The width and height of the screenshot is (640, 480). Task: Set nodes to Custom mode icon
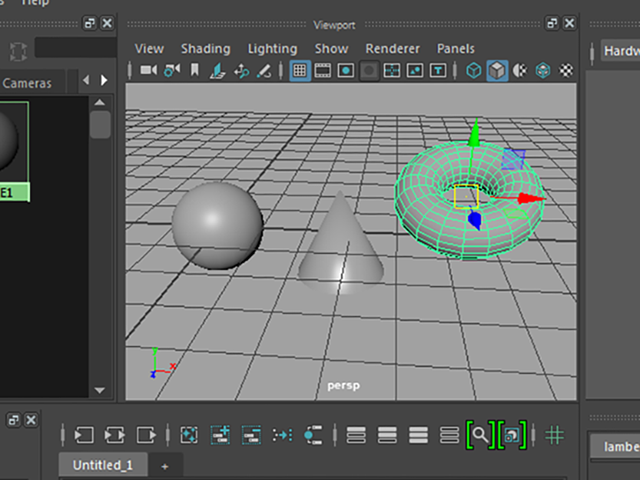449,435
